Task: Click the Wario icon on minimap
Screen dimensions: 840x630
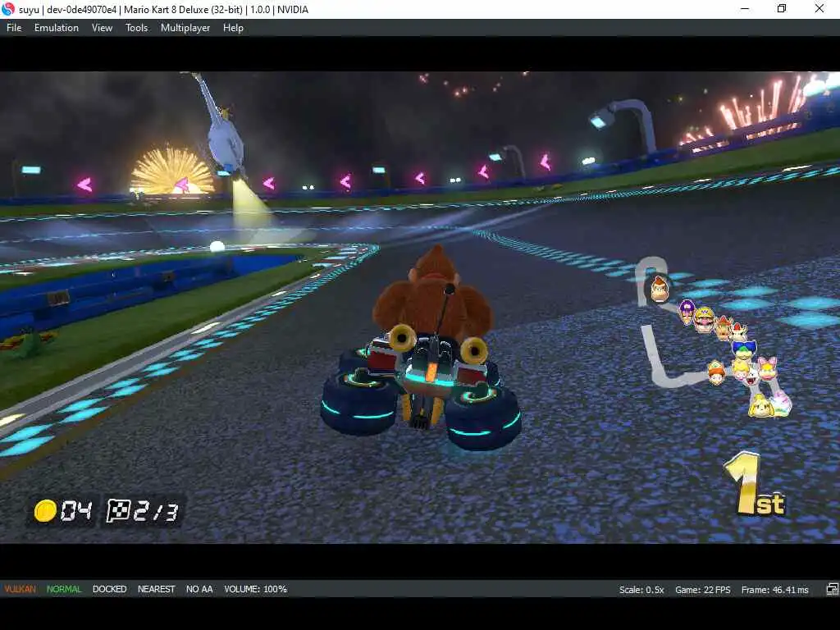Action: point(704,319)
